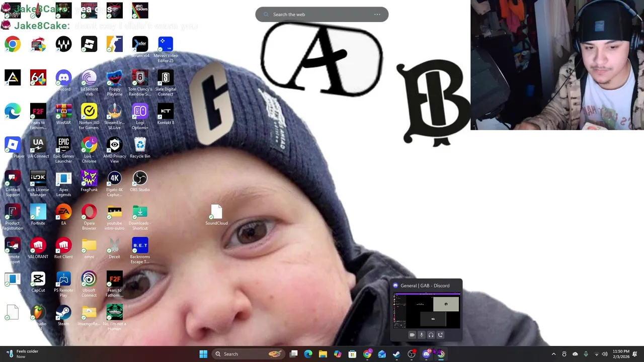Open the Riot Client icon

coord(63,249)
